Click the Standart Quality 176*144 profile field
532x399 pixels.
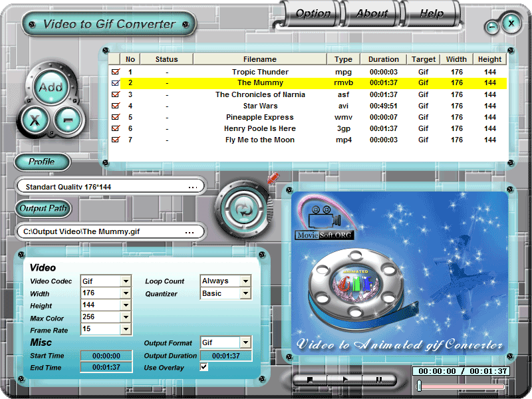(x=111, y=187)
